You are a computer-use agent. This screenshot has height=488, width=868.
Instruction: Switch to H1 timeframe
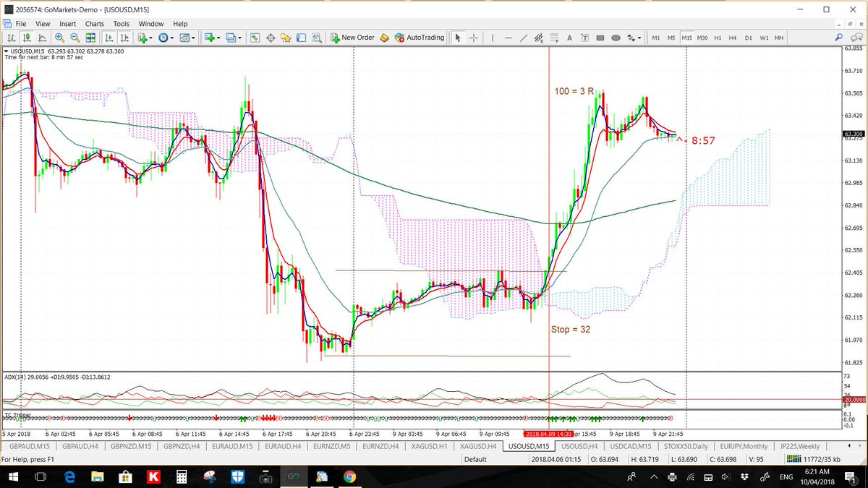pyautogui.click(x=718, y=37)
